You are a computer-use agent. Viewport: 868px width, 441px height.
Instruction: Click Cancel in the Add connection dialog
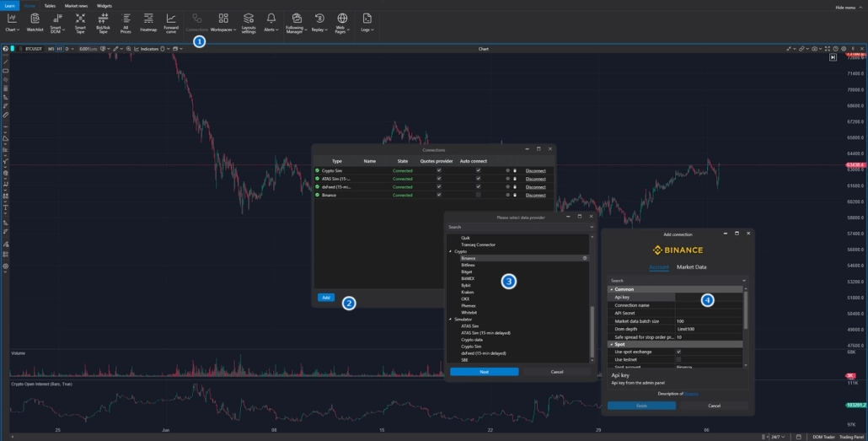tap(714, 406)
